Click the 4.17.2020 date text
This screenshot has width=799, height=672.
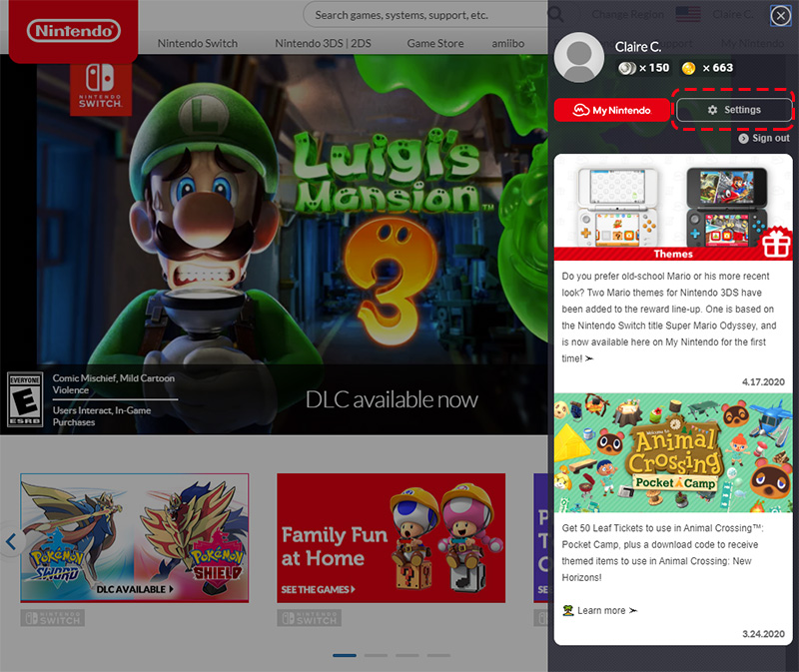pos(763,381)
